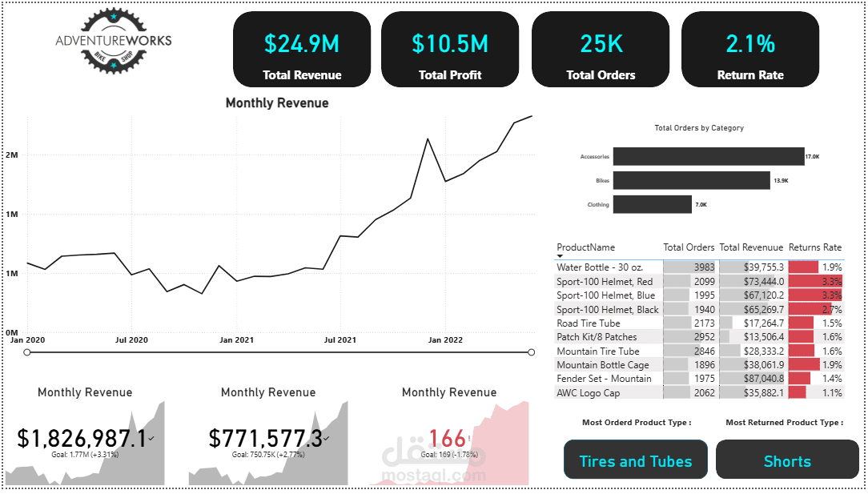Click the right handle of date range slider
Image resolution: width=868 pixels, height=494 pixels.
click(x=532, y=352)
